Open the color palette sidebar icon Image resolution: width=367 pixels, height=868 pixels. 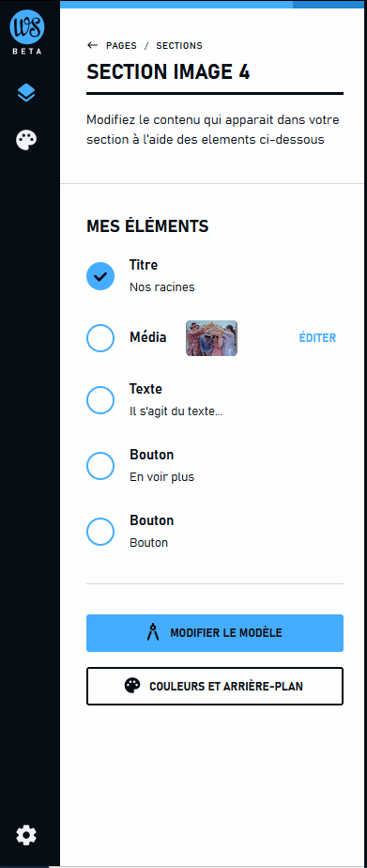tap(26, 141)
